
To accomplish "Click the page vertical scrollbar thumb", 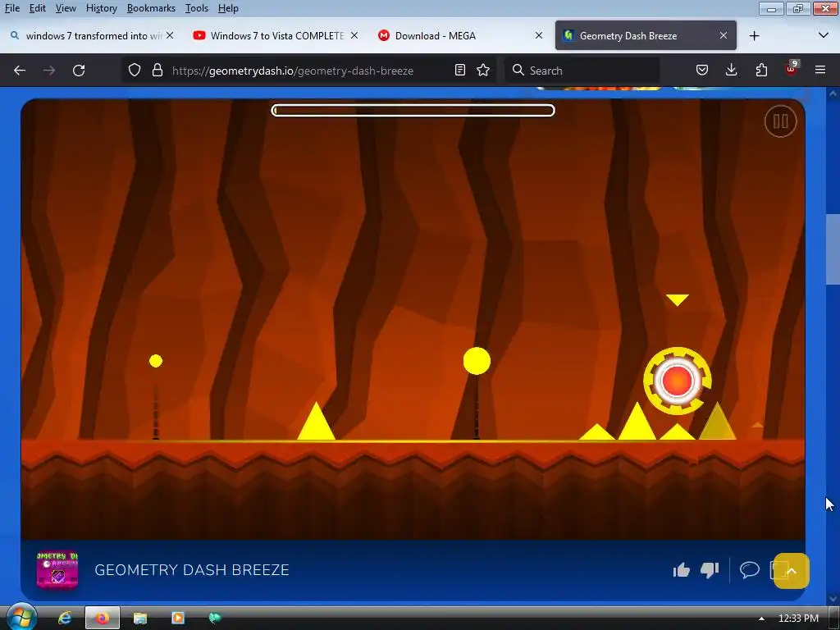I will click(x=833, y=249).
